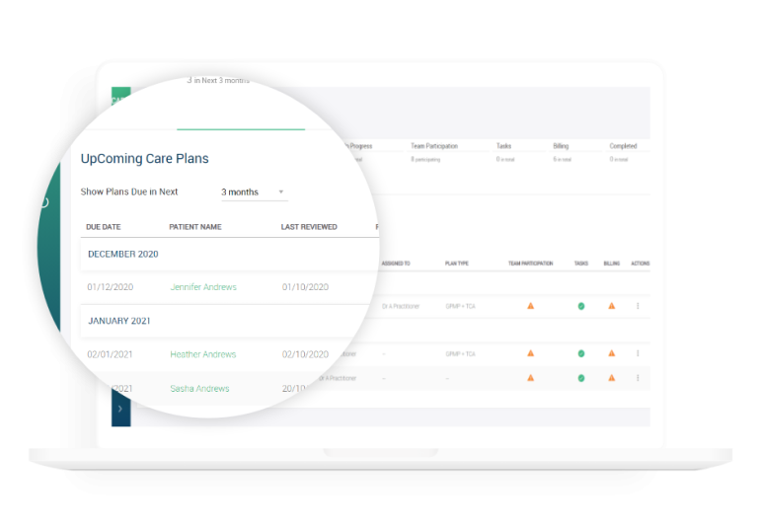
Task: Switch to the Billing summary tab
Action: (x=561, y=147)
